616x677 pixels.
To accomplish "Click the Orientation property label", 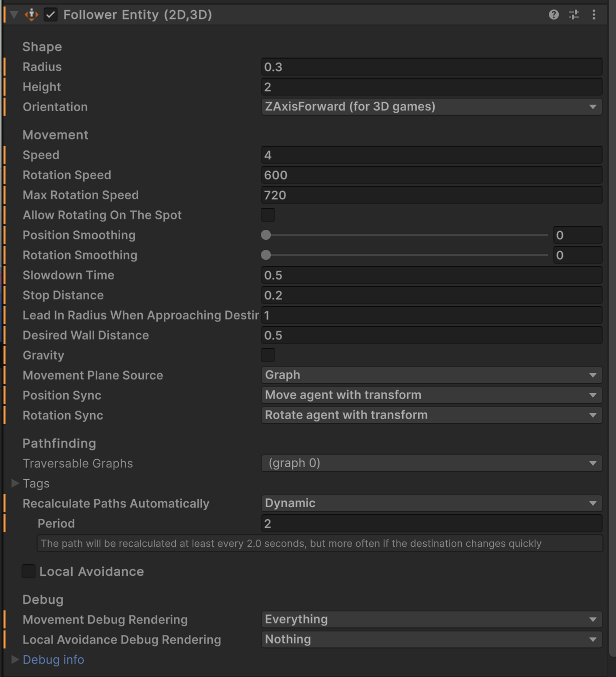I will tap(55, 107).
